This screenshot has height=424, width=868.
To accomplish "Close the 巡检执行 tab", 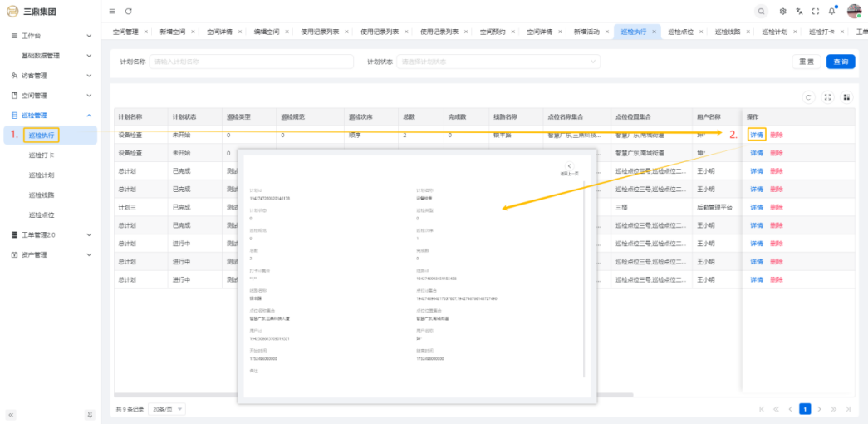I will point(655,32).
